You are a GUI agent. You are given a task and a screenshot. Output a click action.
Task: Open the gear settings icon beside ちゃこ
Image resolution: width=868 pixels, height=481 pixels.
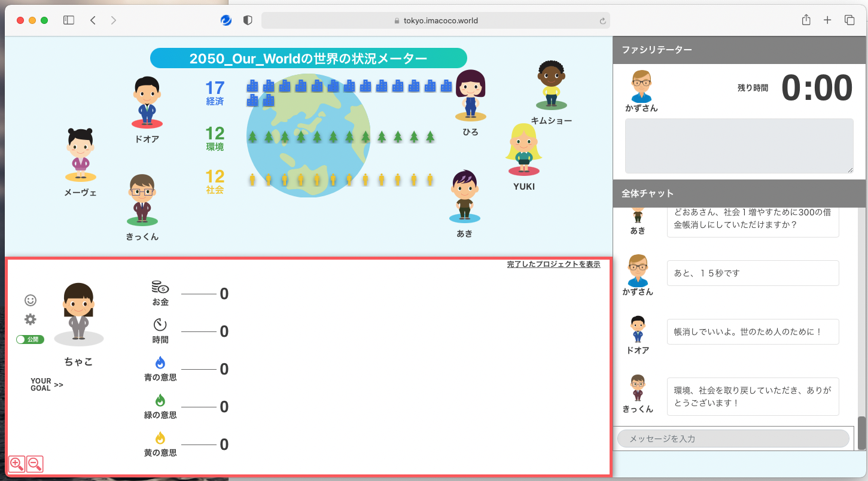click(31, 319)
